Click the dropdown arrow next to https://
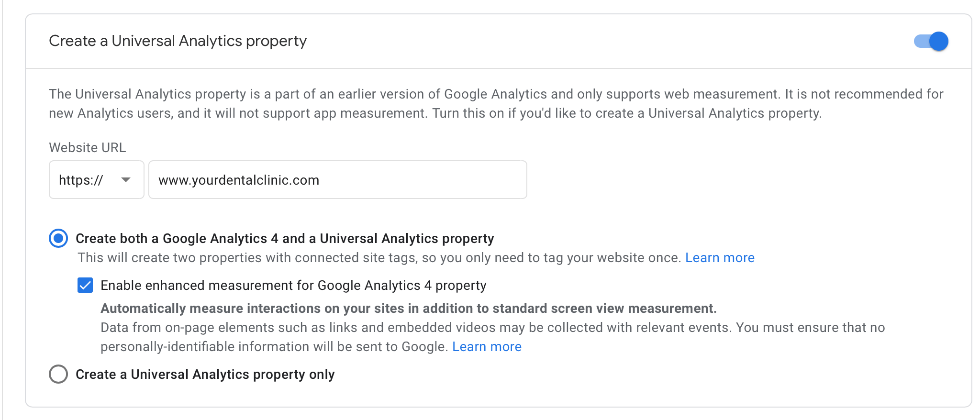This screenshot has height=420, width=980. (x=126, y=180)
